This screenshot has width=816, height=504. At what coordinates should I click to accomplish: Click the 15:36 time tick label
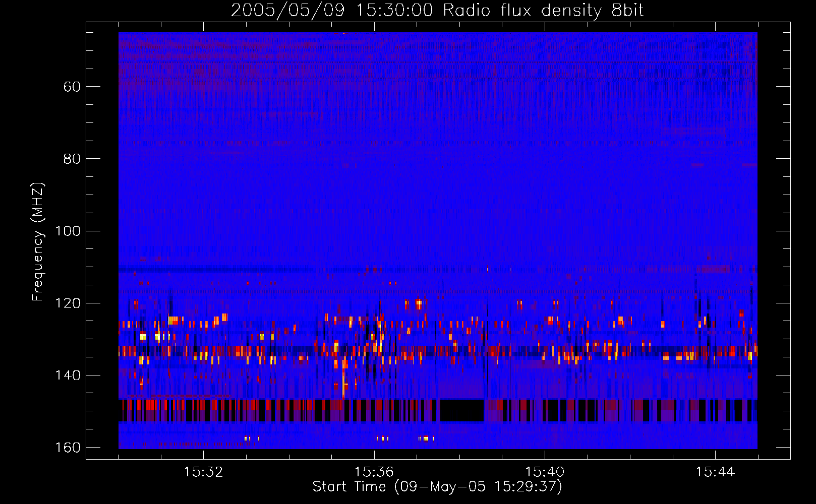[374, 472]
